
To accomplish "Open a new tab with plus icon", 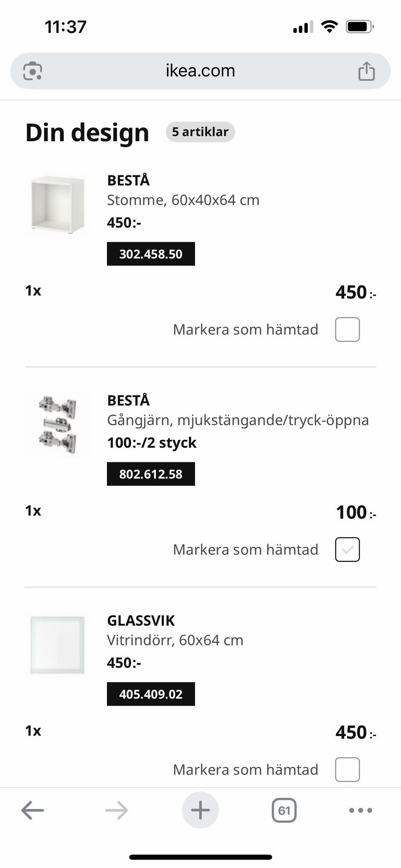I will (200, 810).
